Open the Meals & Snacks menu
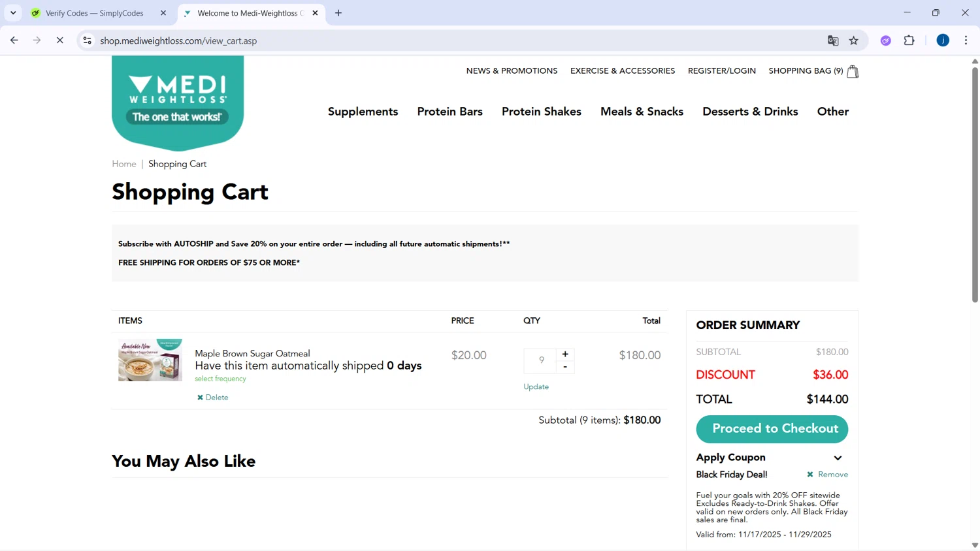 [642, 112]
